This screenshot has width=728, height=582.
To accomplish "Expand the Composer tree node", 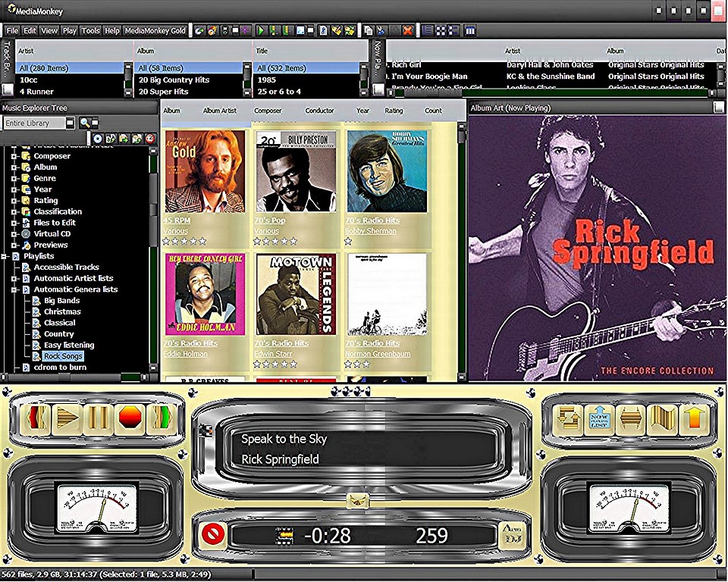I will [14, 156].
